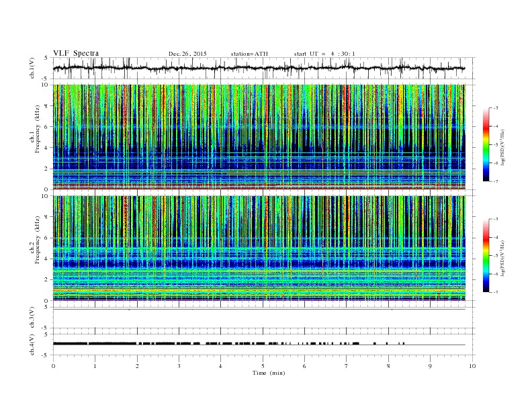Click the "ch.3(V)" axis label
Screen dimensions: 532x411
pos(32,318)
